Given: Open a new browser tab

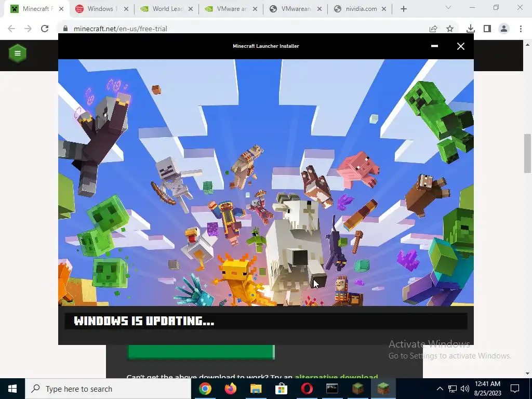Looking at the screenshot, I should (403, 9).
